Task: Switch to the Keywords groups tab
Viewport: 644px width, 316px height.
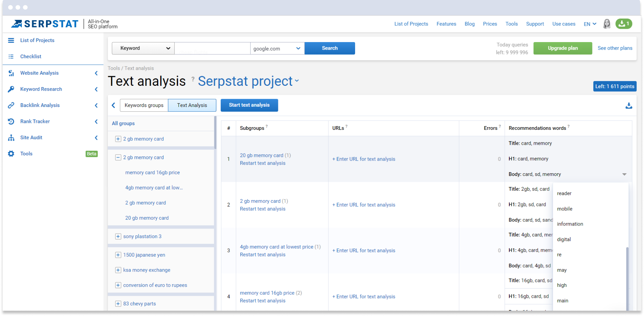Action: pos(144,105)
